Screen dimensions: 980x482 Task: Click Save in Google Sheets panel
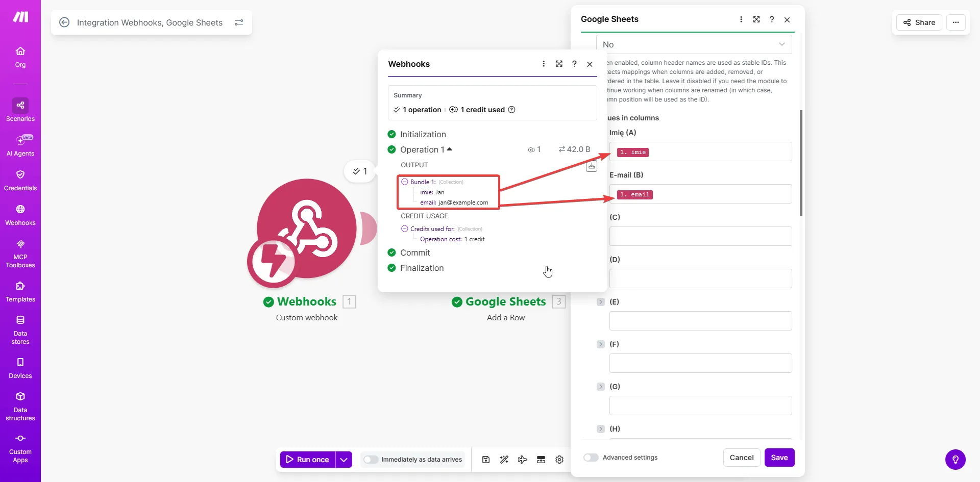779,458
